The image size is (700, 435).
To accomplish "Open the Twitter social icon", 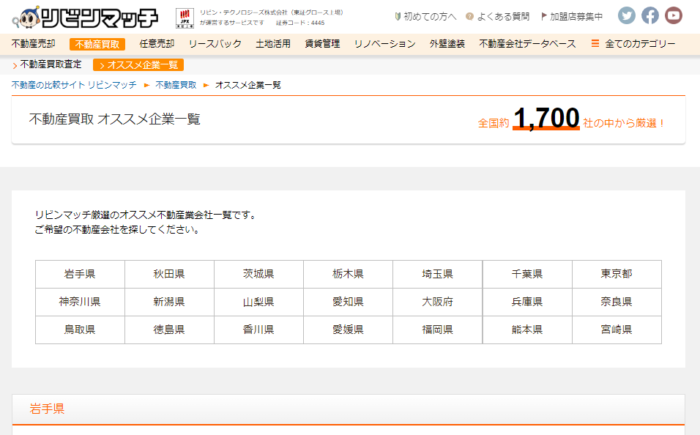I will pos(626,16).
